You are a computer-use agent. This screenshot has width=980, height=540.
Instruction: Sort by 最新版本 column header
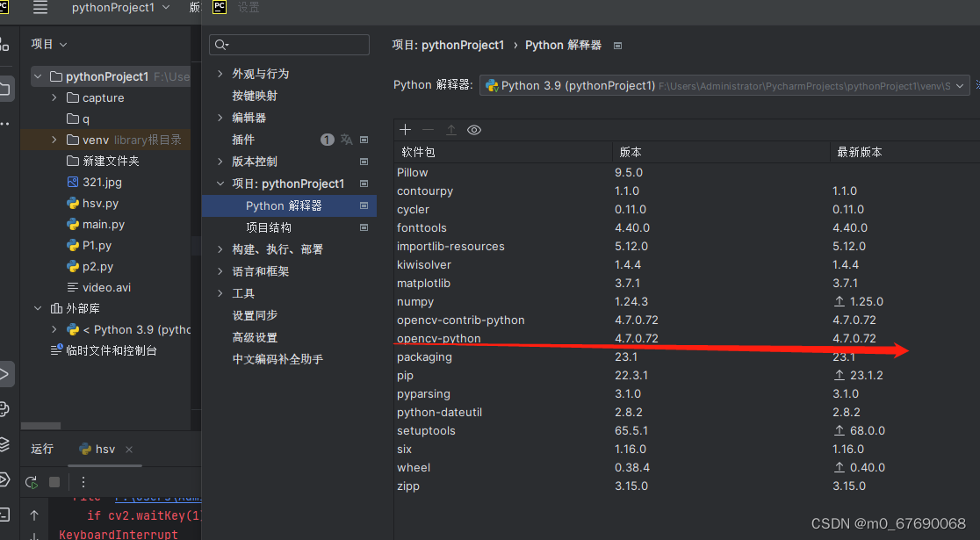pos(905,152)
